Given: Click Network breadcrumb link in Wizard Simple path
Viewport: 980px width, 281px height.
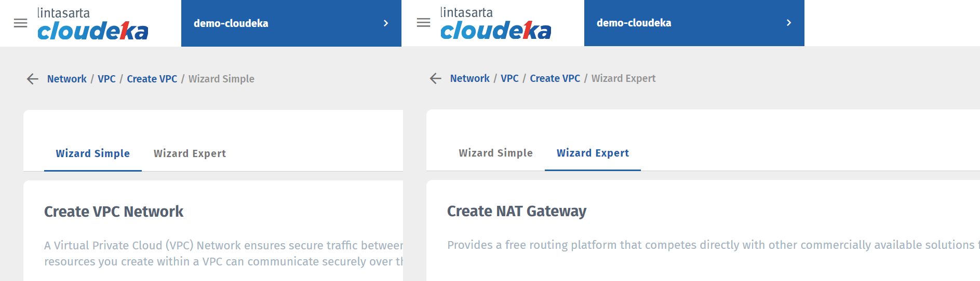Looking at the screenshot, I should [x=67, y=79].
